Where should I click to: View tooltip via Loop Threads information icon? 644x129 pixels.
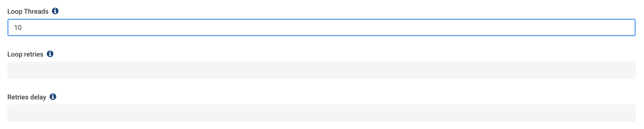(x=55, y=11)
